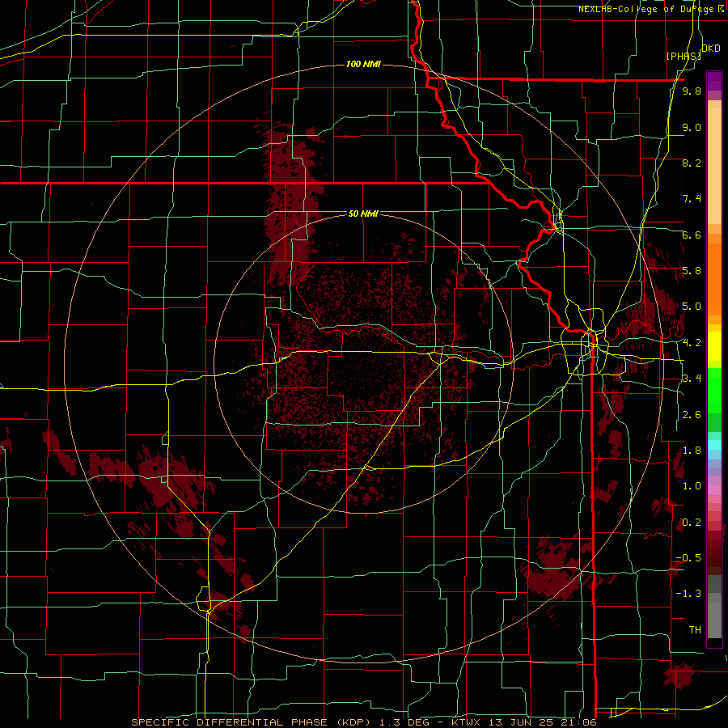Click the 9.8 value on color scale
This screenshot has height=728, width=728.
tap(692, 91)
